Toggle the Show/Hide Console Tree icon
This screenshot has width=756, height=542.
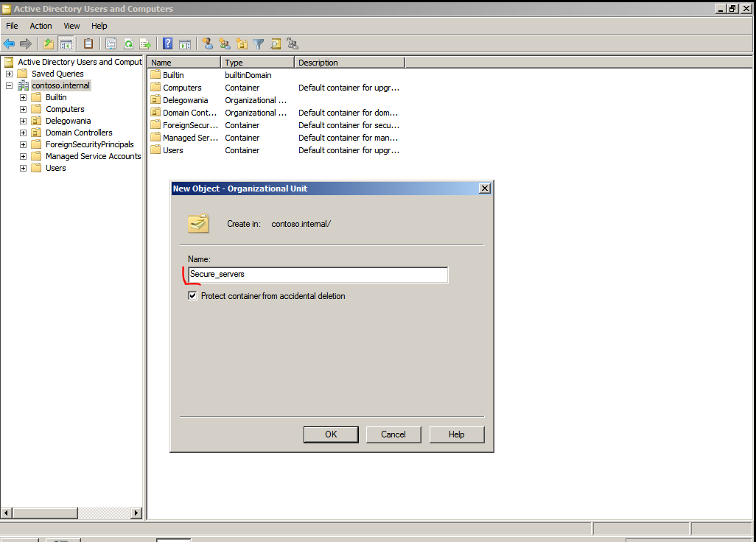click(x=66, y=44)
